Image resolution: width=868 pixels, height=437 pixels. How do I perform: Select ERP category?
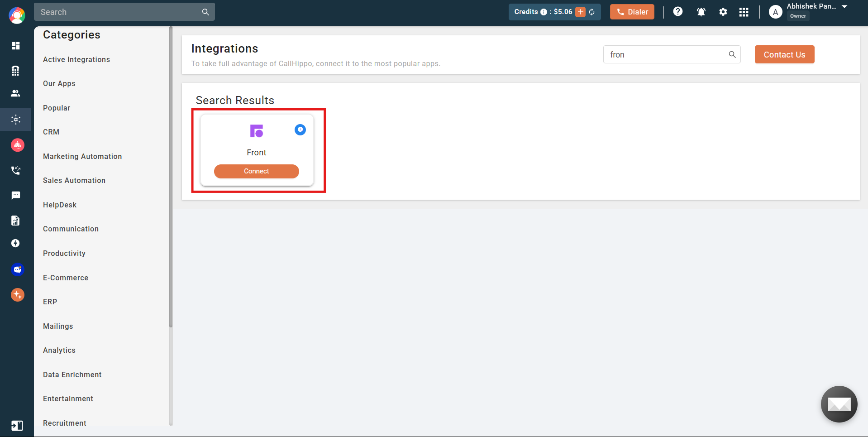click(50, 302)
